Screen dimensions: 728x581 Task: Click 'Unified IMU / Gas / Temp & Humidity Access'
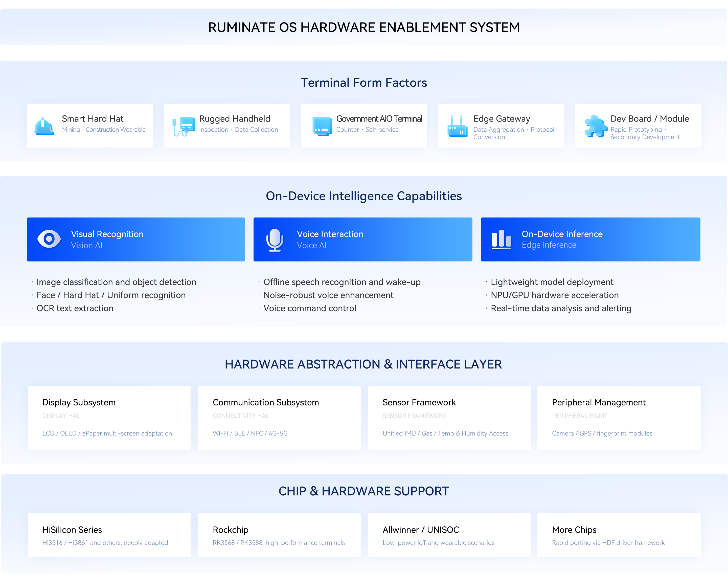(445, 433)
